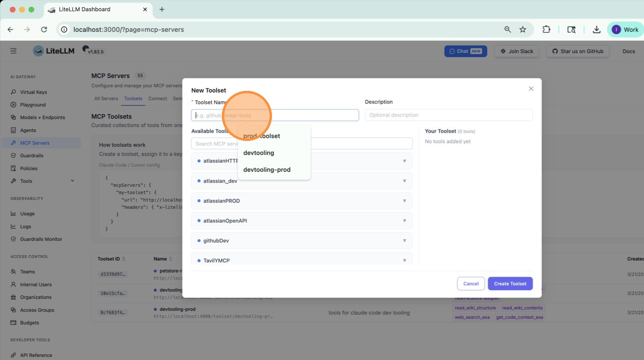This screenshot has height=360, width=644.
Task: Click the Teams sidebar icon
Action: [14, 272]
